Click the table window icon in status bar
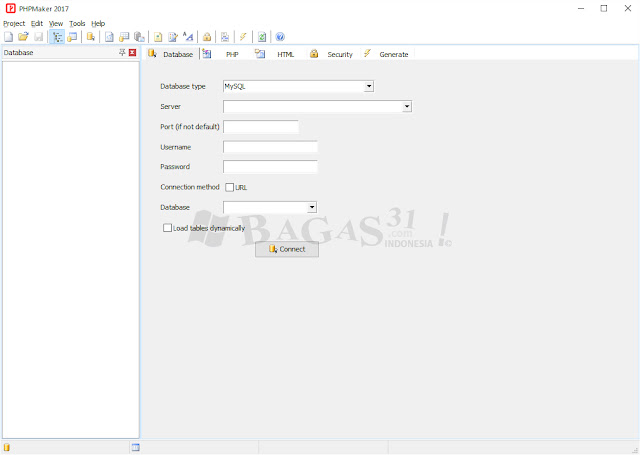The width and height of the screenshot is (640, 455). pyautogui.click(x=136, y=448)
